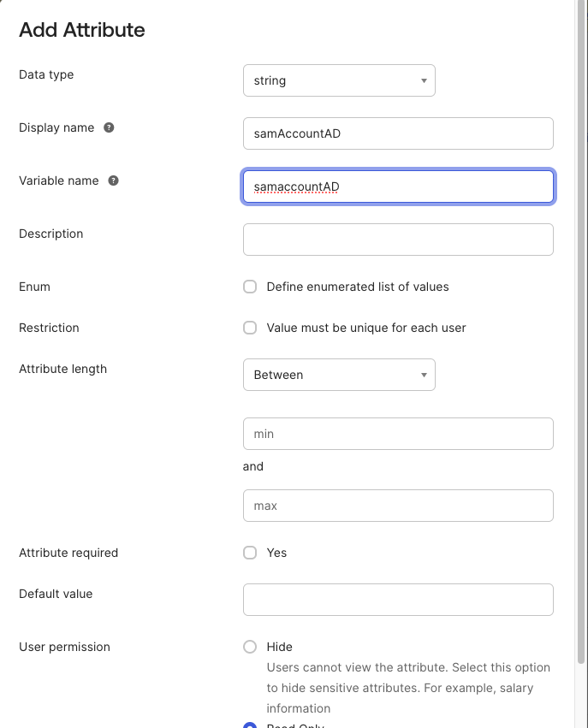Click the Data type dropdown arrow
The image size is (588, 728).
point(424,80)
